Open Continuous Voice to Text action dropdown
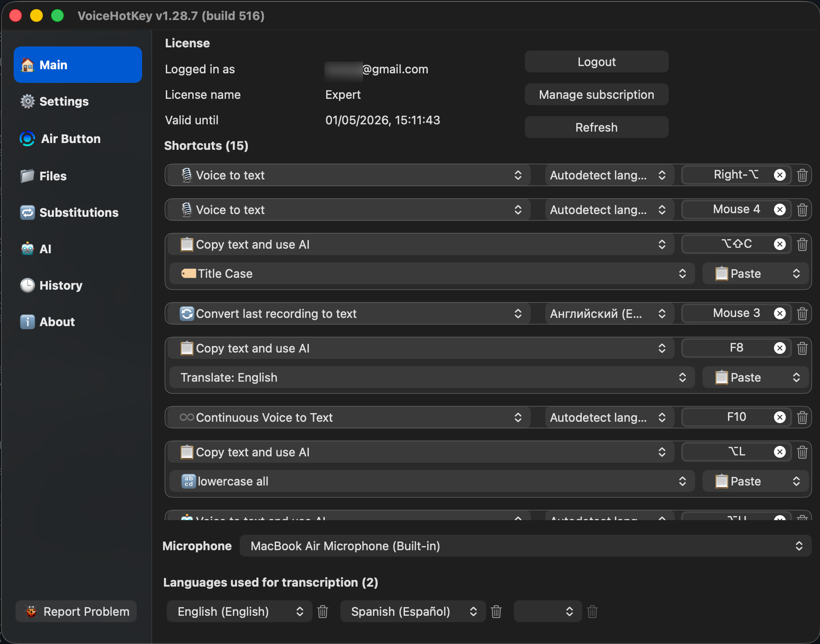Screen dimensions: 820x644 pos(348,418)
